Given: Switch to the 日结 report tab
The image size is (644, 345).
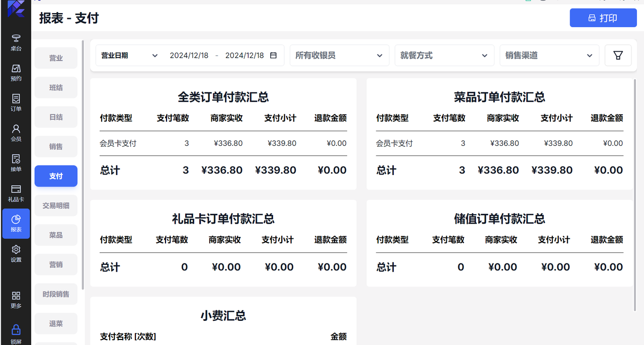Looking at the screenshot, I should tap(56, 117).
